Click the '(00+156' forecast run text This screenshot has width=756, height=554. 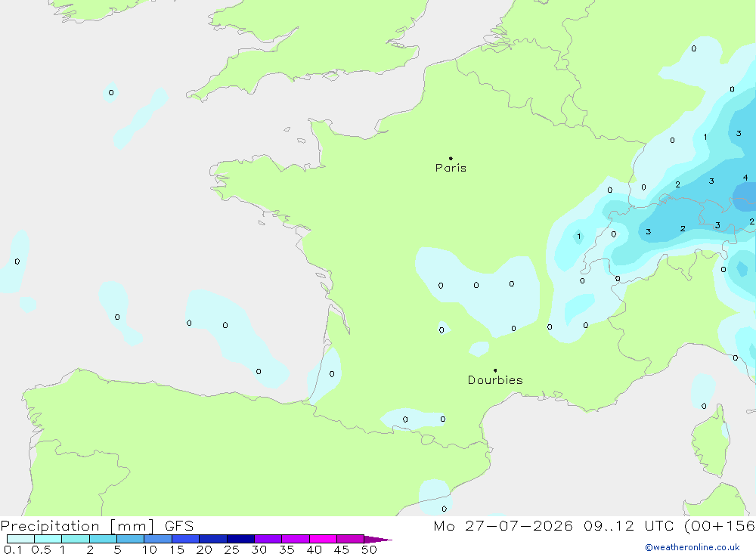[720, 526]
